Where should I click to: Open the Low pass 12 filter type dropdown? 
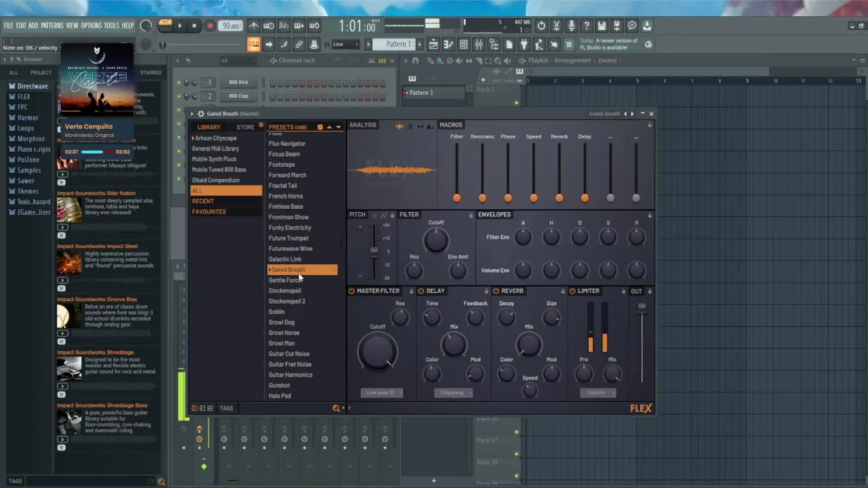[x=381, y=392]
